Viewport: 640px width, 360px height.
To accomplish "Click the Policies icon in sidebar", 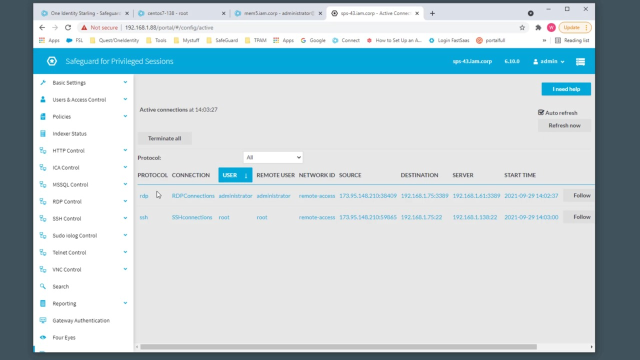I will (43, 116).
